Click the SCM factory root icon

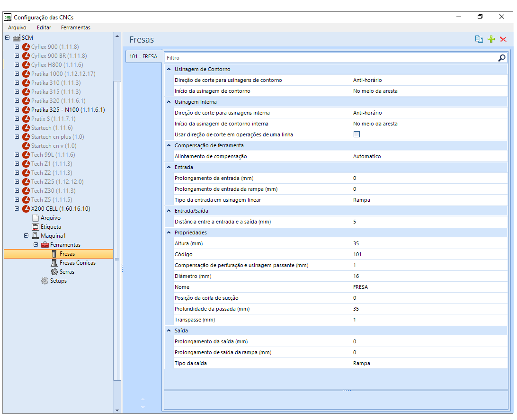coord(17,38)
